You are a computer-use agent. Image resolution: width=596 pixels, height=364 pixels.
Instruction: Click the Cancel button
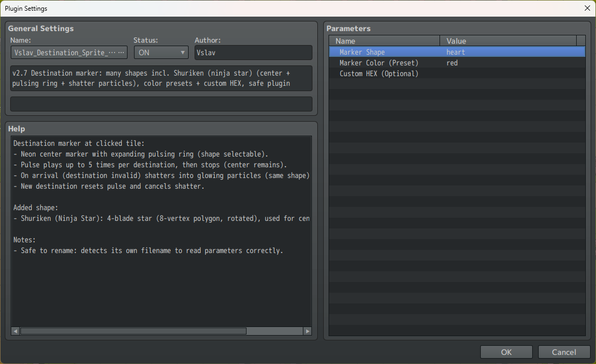pos(564,352)
